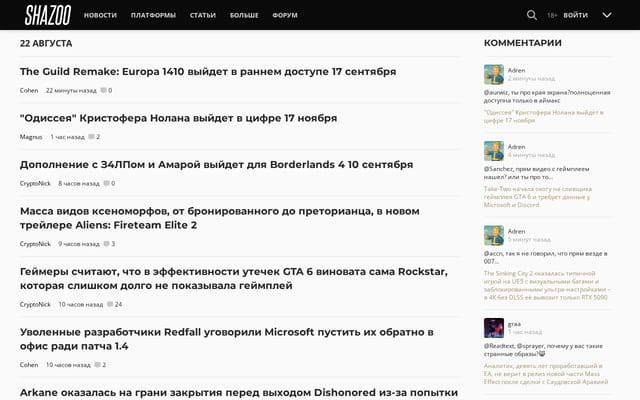This screenshot has height=400, width=640.
Task: Click Adren avatar in 2 минуты назад comment
Action: pos(494,74)
